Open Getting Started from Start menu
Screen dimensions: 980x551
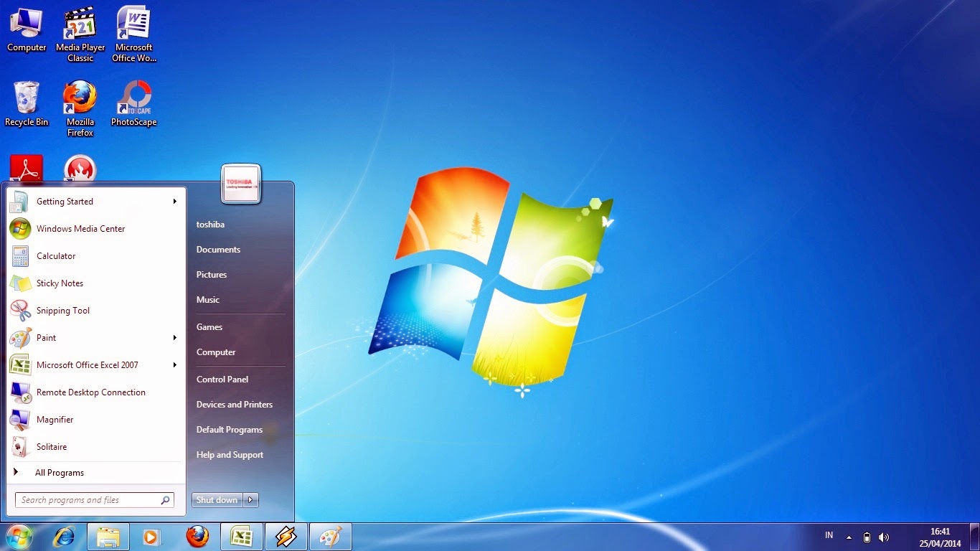pos(95,202)
